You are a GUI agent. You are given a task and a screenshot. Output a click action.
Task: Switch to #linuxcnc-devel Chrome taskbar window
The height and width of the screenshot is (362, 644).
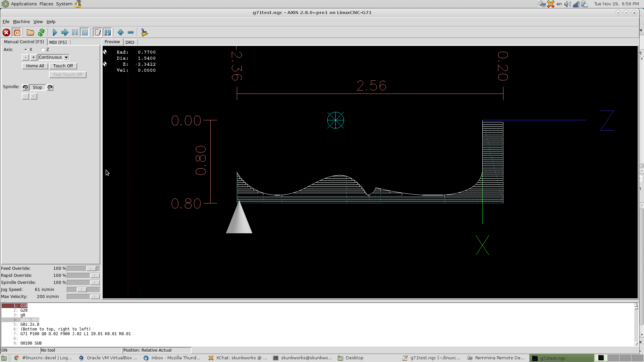44,358
